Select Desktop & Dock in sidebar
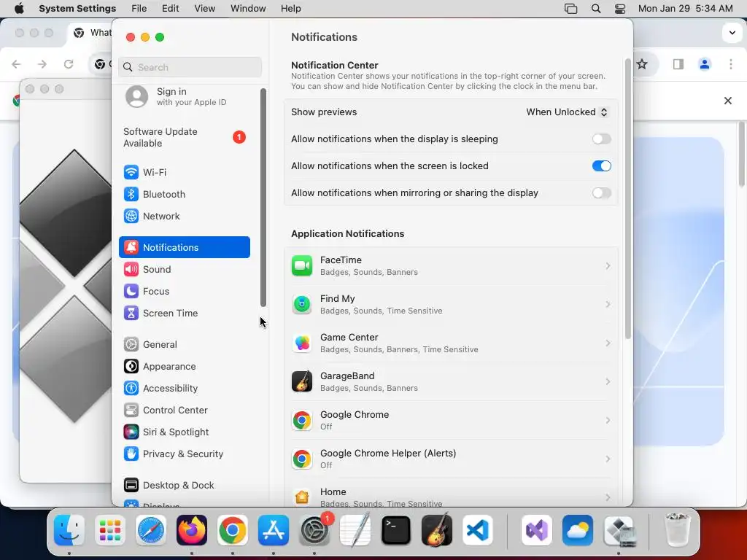The height and width of the screenshot is (560, 747). (x=185, y=485)
